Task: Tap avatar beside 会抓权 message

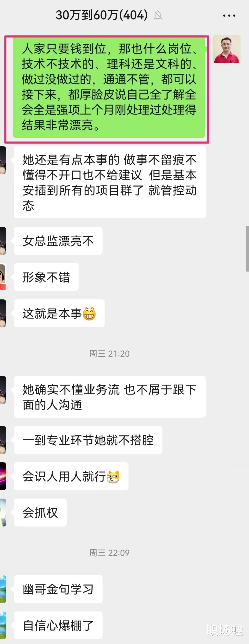Action: [x=3, y=512]
